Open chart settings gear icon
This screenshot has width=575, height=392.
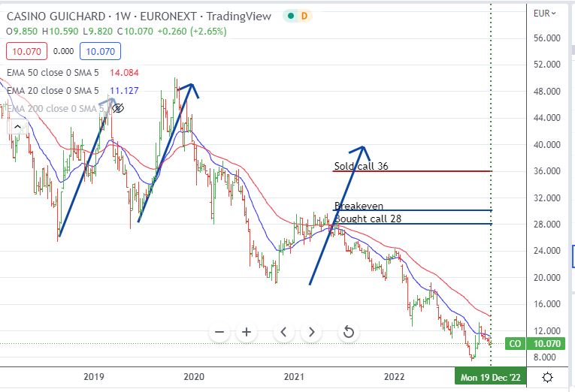pos(547,377)
